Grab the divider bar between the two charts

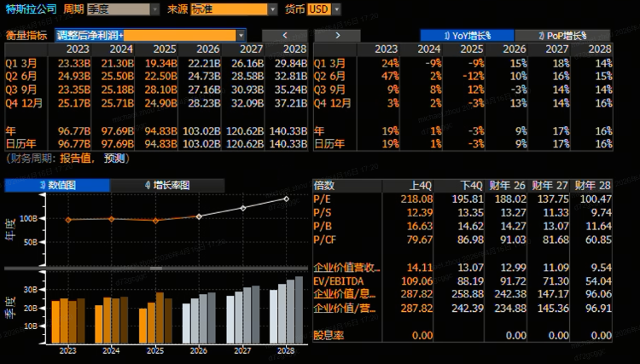coord(155,269)
